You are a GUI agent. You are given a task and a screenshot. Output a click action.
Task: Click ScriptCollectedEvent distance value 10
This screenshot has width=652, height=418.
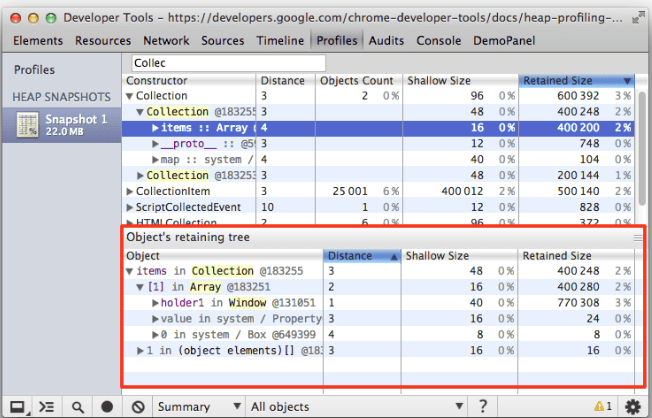(267, 207)
